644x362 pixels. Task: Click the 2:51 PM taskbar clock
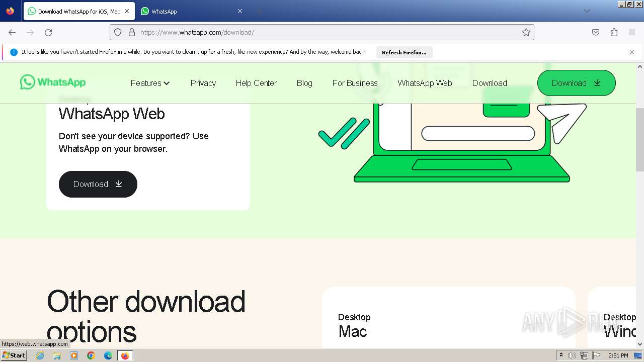coord(618,355)
